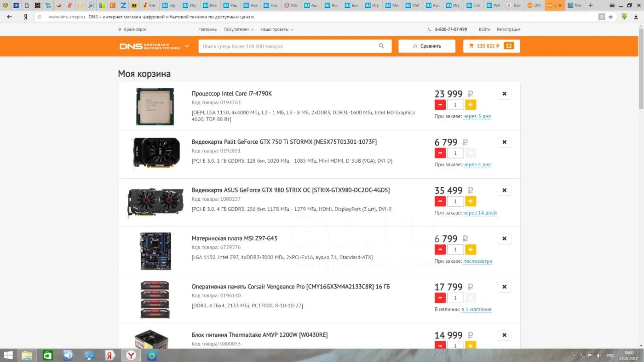
Task: Open Процессор Intel Core i7-4790K product page
Action: pos(232,94)
